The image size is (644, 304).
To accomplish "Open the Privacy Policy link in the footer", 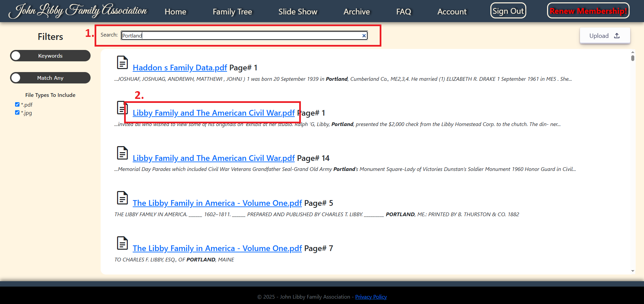I will (371, 297).
